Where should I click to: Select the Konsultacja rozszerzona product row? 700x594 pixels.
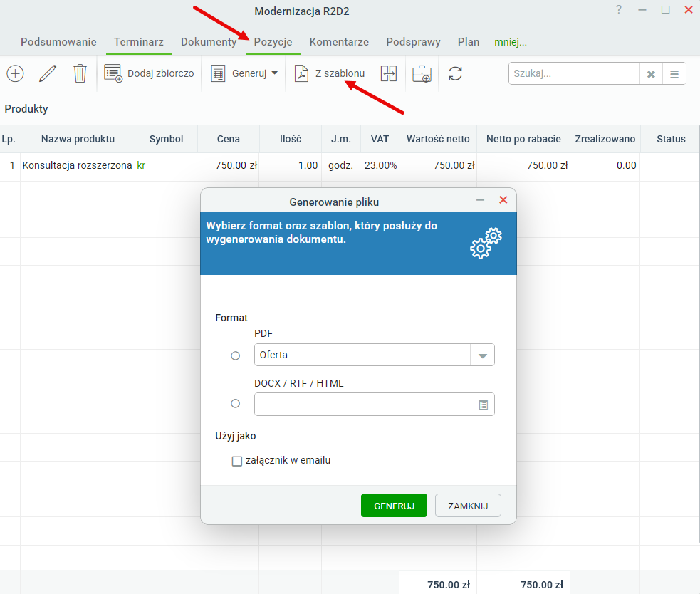click(350, 166)
